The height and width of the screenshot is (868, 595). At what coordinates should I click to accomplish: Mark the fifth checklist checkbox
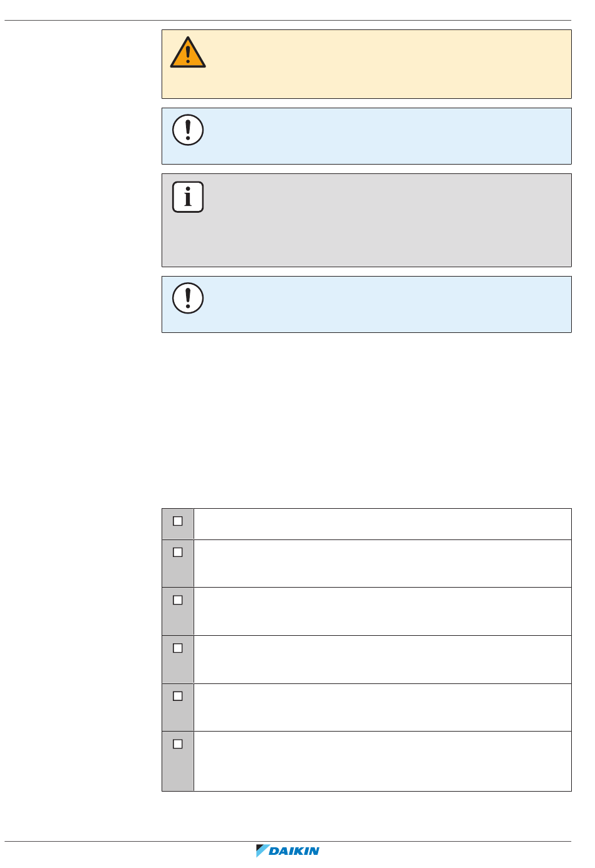[178, 696]
